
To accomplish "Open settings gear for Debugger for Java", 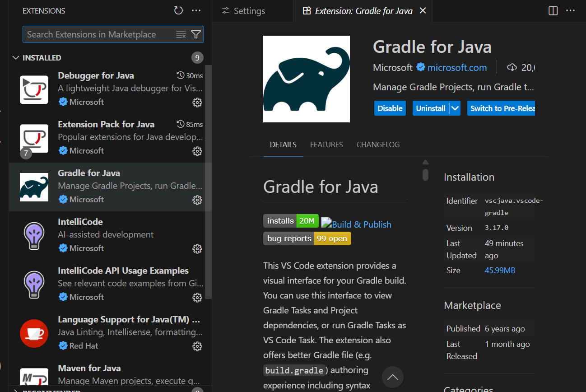I will coord(197,103).
